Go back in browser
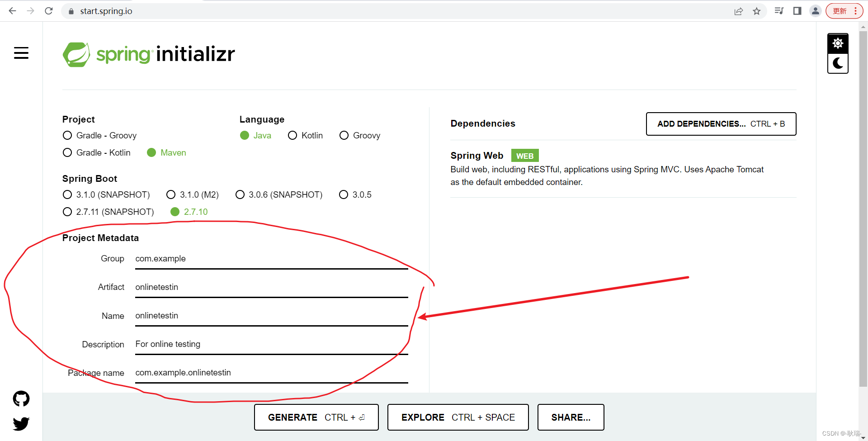The height and width of the screenshot is (441, 868). click(x=12, y=11)
